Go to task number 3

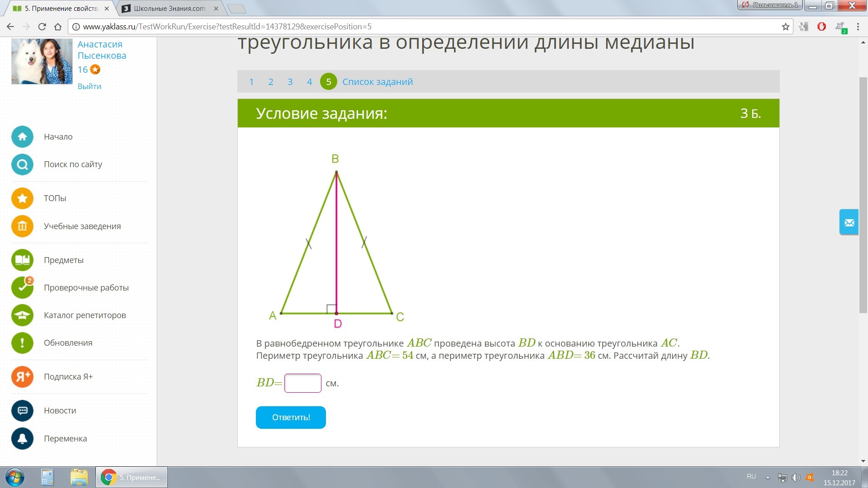tap(290, 82)
